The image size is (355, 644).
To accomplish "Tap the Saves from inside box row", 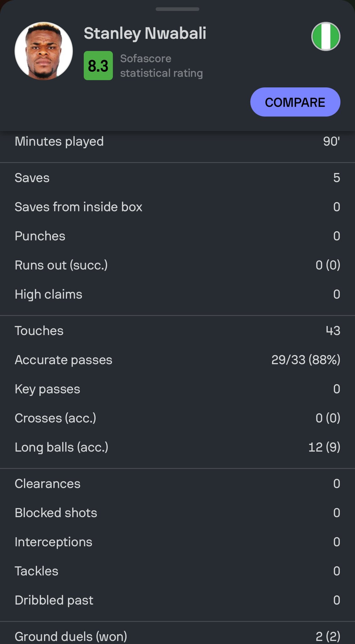I will pos(177,207).
